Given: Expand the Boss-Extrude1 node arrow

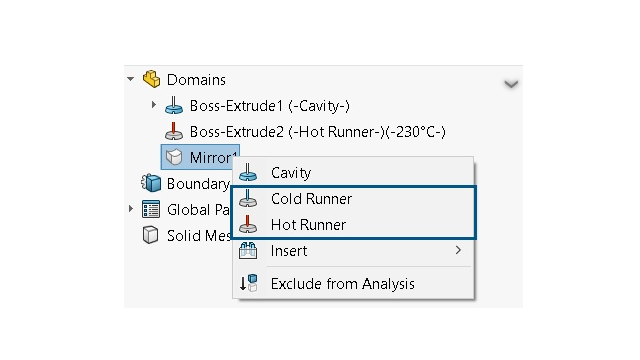Looking at the screenshot, I should coord(153,105).
